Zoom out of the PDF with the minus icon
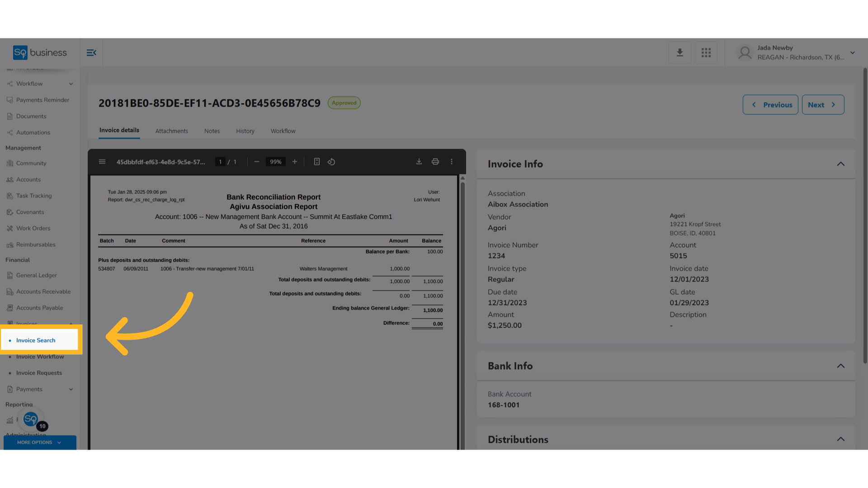868x488 pixels. point(257,162)
